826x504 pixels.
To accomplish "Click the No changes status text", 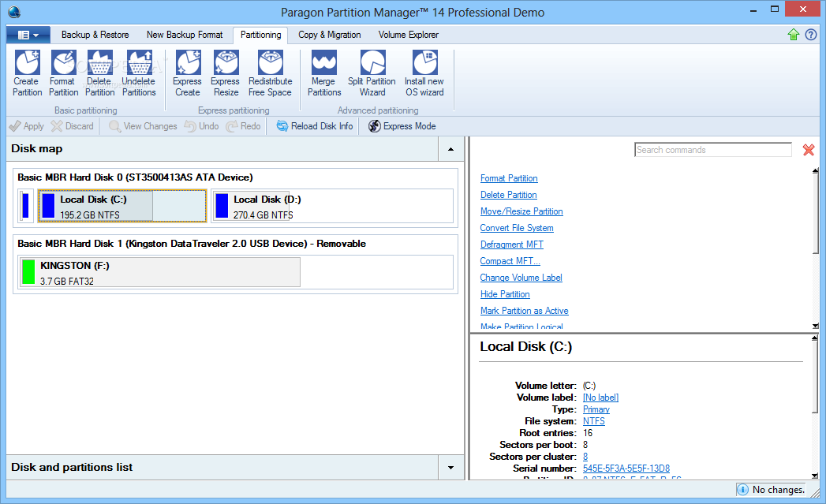I will (x=778, y=490).
